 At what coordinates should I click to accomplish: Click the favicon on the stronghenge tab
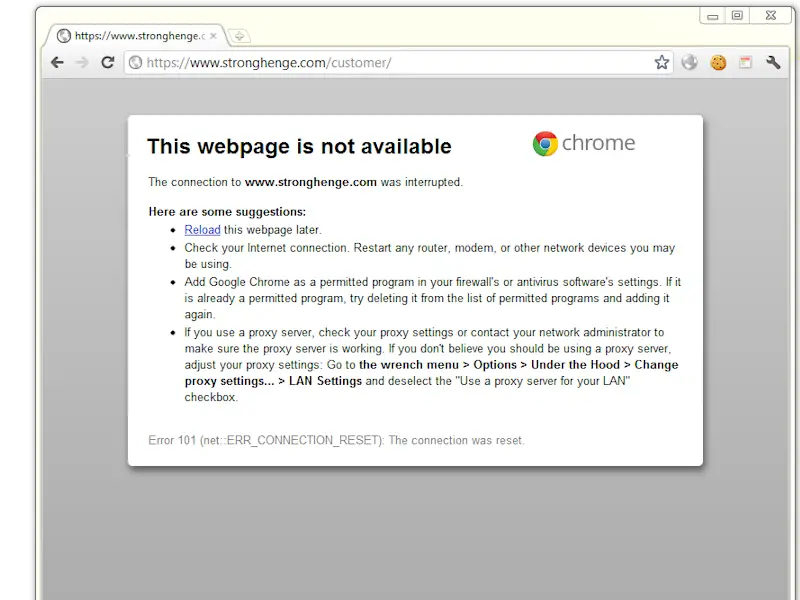[x=64, y=36]
